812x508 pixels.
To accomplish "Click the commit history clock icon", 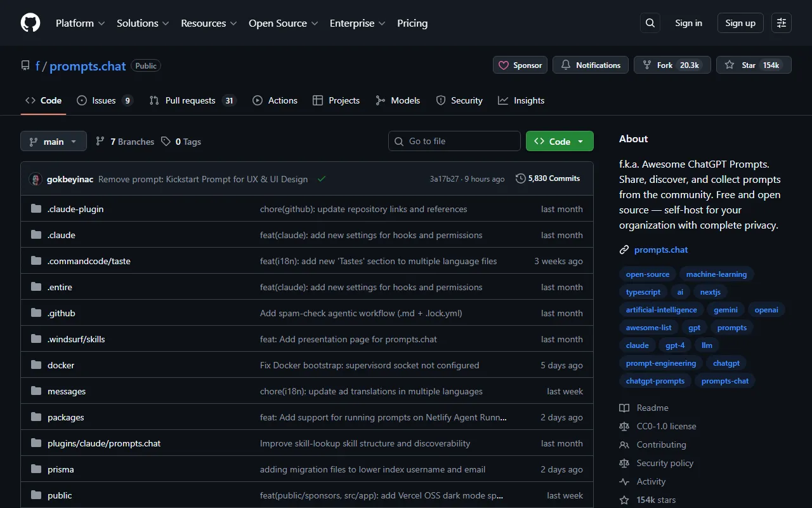I will click(521, 178).
